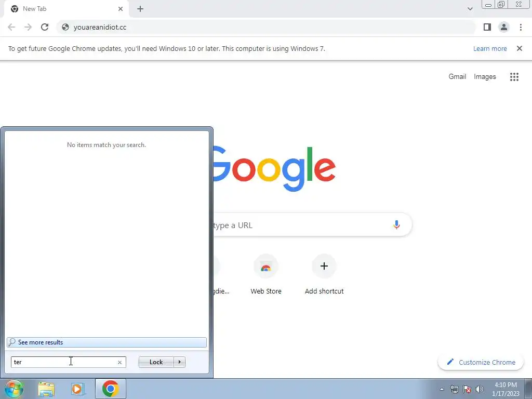Click the Chrome back arrow
Screen dimensions: 532x399
point(11,27)
